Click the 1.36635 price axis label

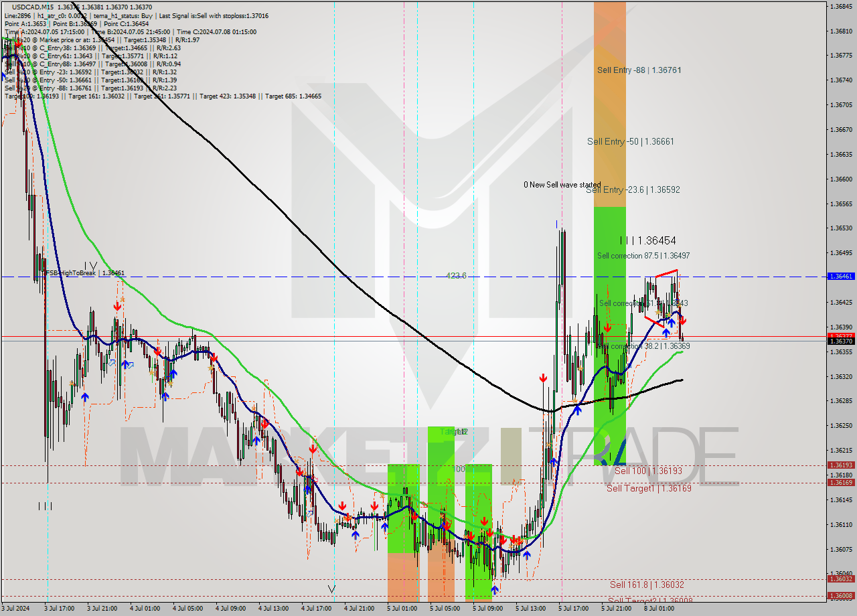(x=841, y=154)
